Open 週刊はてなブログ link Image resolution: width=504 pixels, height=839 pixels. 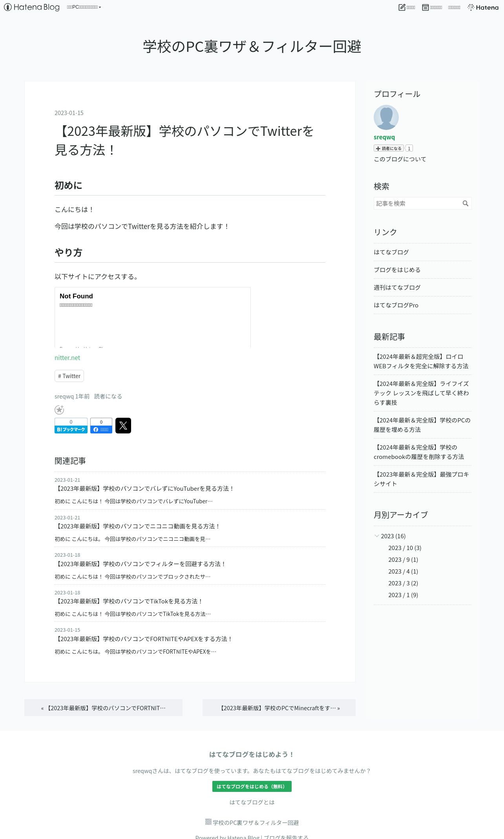[397, 287]
